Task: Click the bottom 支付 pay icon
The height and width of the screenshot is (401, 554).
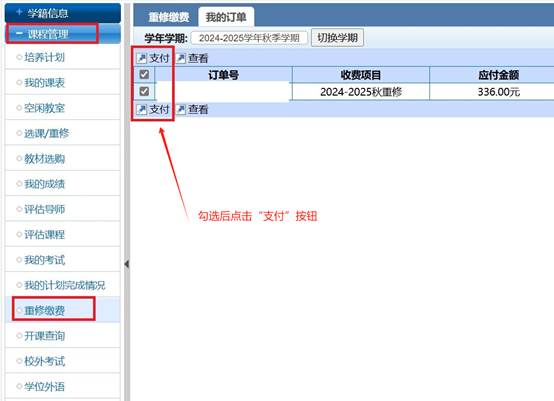Action: pos(142,110)
